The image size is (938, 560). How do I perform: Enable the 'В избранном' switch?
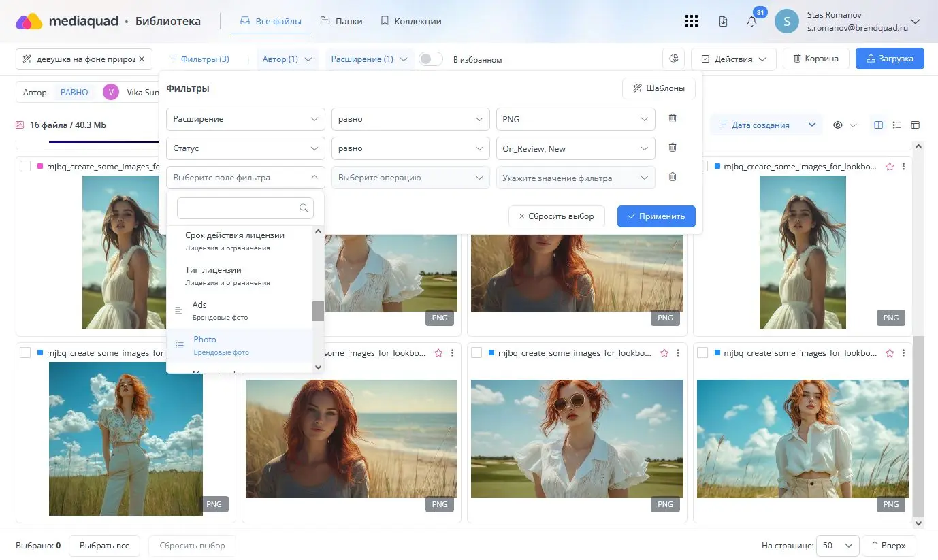pos(430,59)
